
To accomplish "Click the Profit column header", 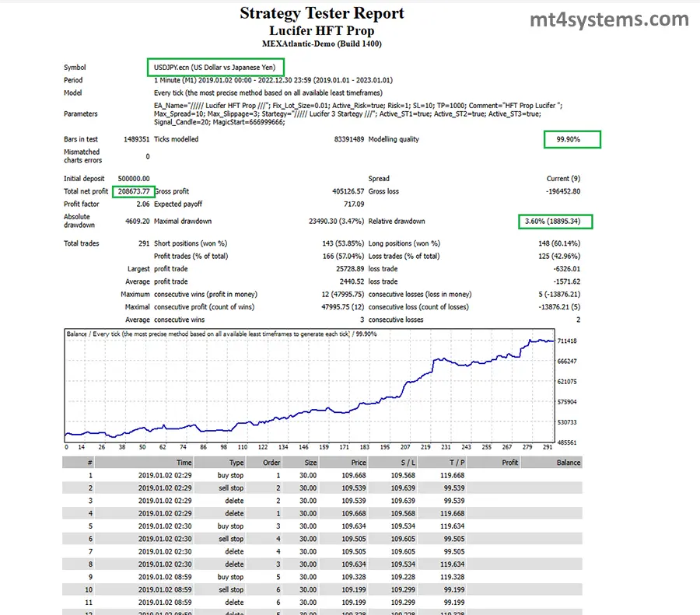I will [509, 462].
